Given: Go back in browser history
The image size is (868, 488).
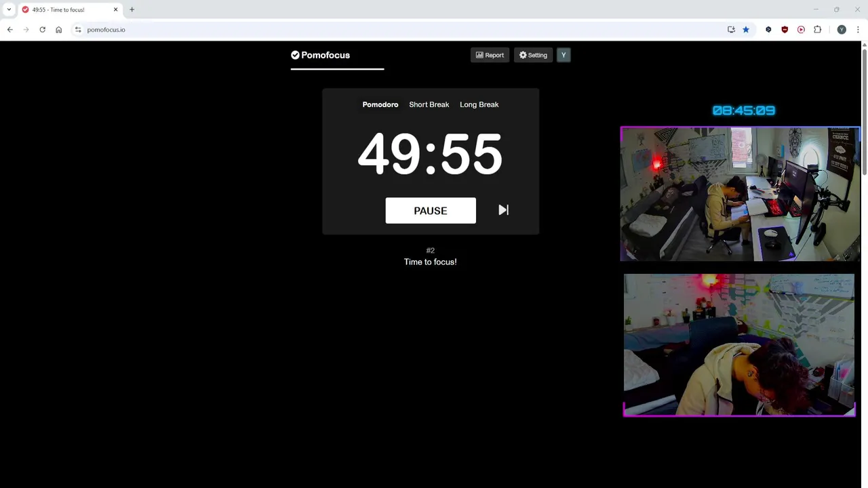Looking at the screenshot, I should click(10, 30).
